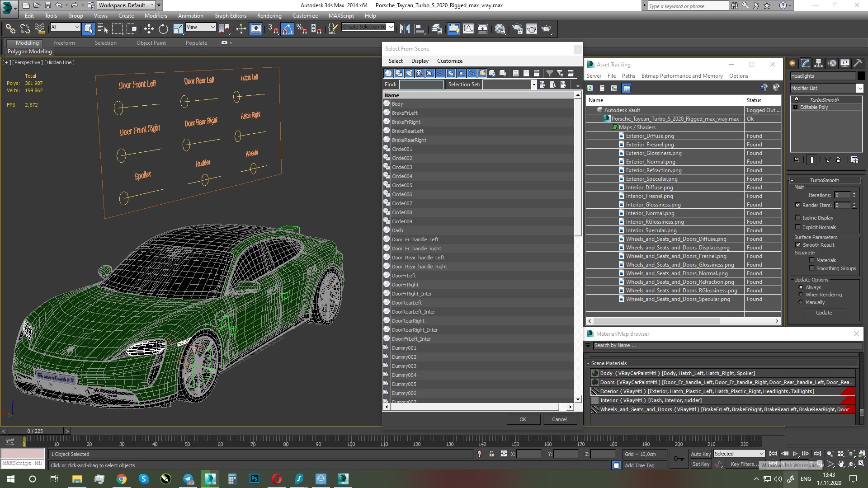Toggle Display Geometry filter in Select From Scene

(x=388, y=73)
